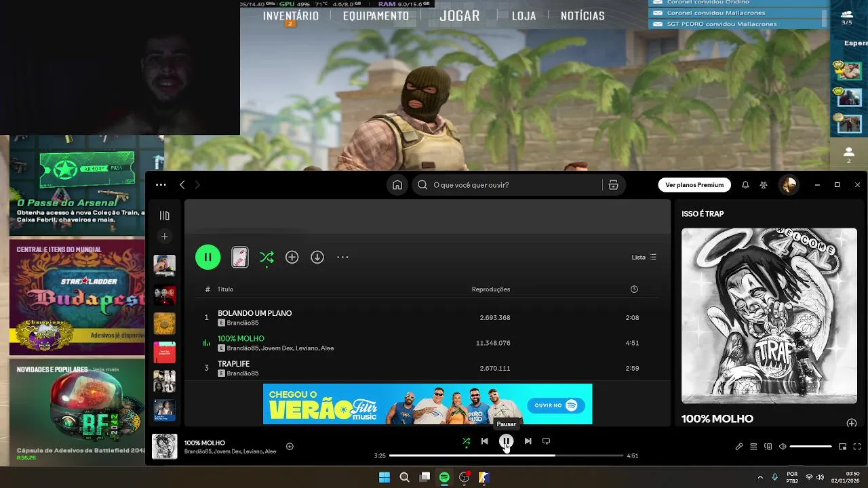This screenshot has height=488, width=868.
Task: Mute Spotify volume speaker icon
Action: [782, 447]
